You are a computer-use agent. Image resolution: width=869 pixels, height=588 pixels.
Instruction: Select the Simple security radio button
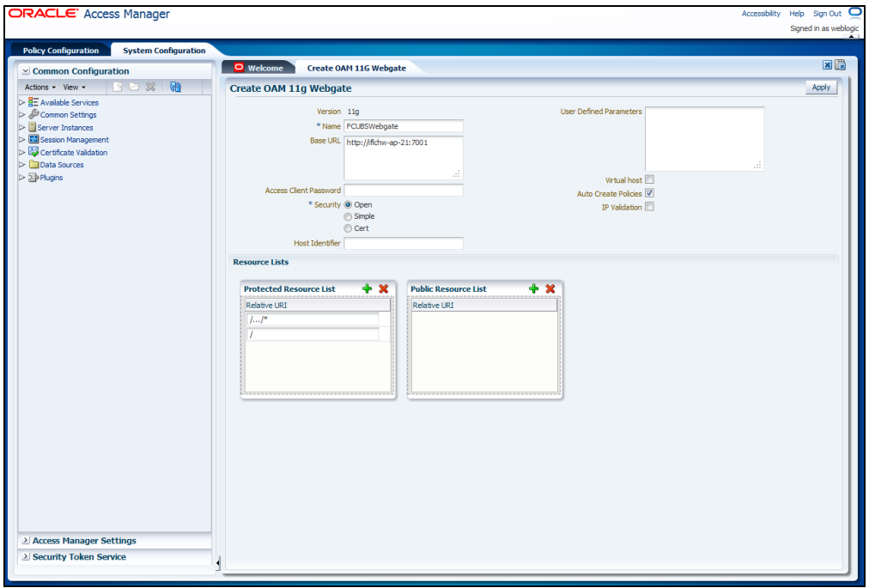point(348,216)
